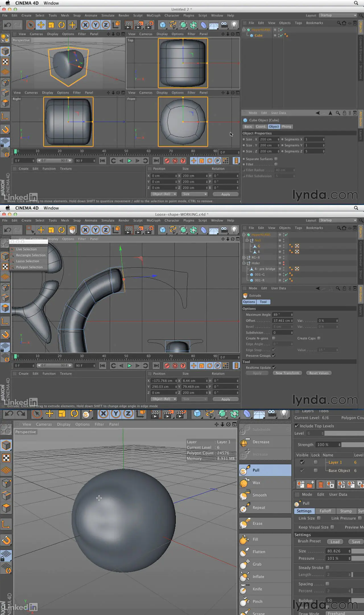Switch to Coord. tab of Cube
Screen dimensions: 364x615
tap(260, 127)
